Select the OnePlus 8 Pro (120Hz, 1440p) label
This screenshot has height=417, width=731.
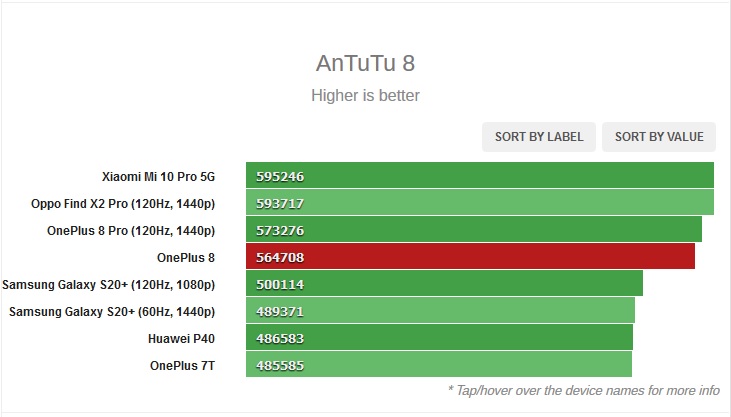click(x=131, y=231)
